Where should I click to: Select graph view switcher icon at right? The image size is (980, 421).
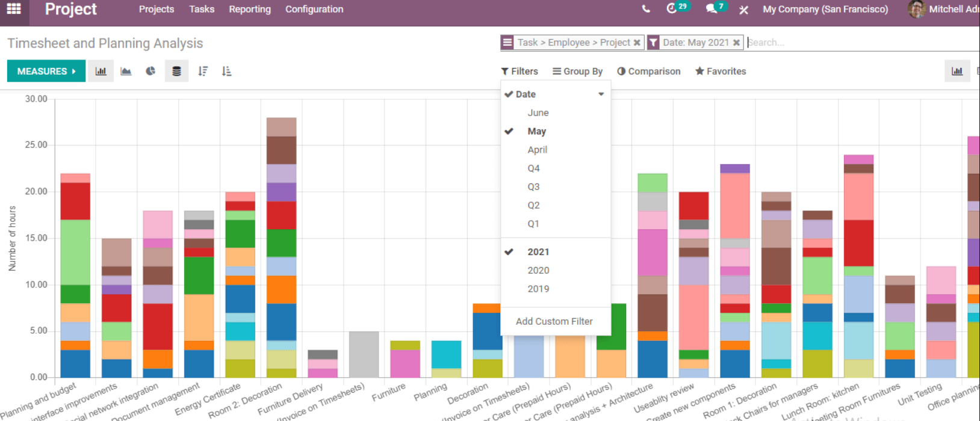point(957,71)
